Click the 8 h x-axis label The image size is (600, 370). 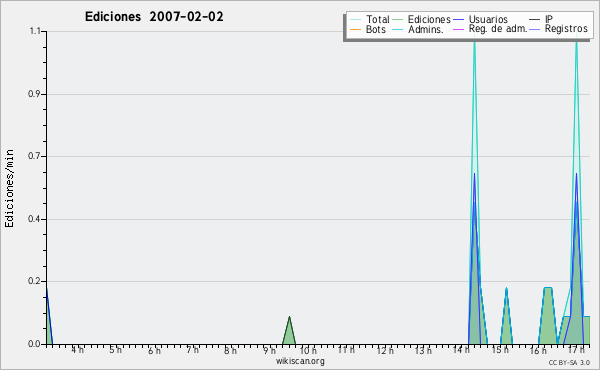click(x=230, y=350)
